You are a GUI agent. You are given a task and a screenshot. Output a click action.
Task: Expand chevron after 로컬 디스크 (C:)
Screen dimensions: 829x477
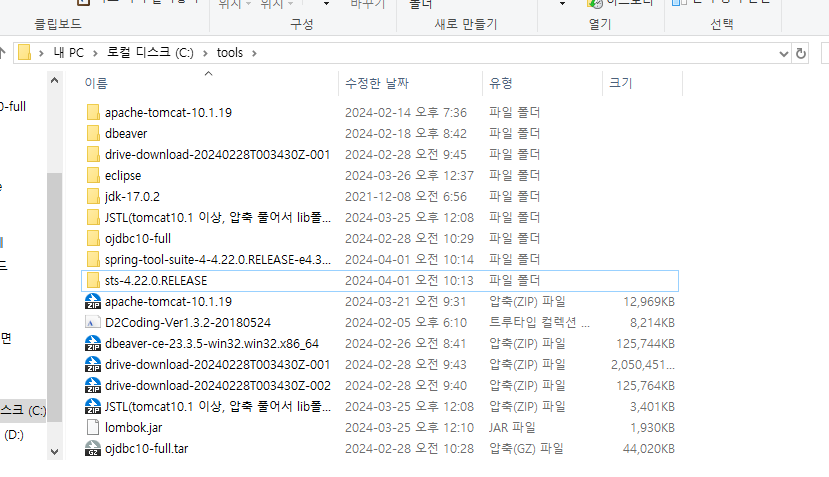(205, 53)
